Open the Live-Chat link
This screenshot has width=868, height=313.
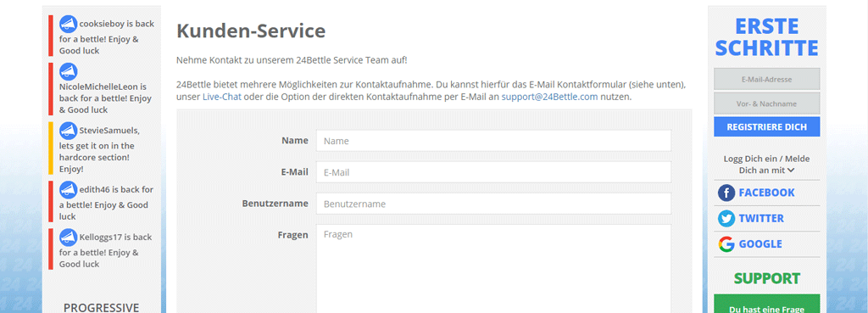tap(221, 97)
